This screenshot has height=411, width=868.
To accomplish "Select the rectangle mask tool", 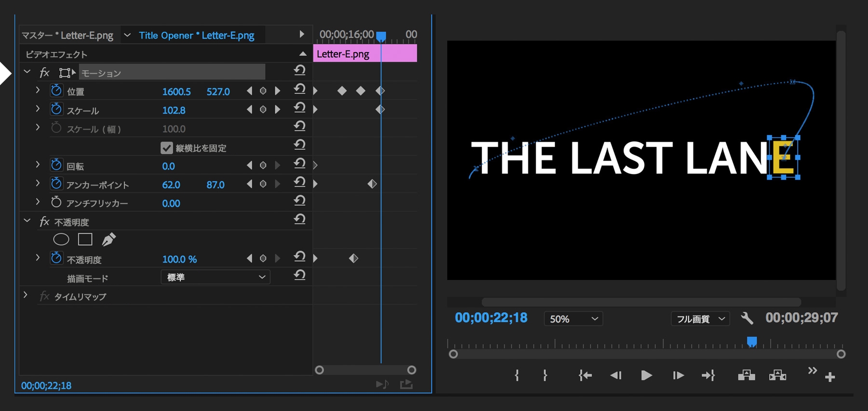I will coord(85,239).
